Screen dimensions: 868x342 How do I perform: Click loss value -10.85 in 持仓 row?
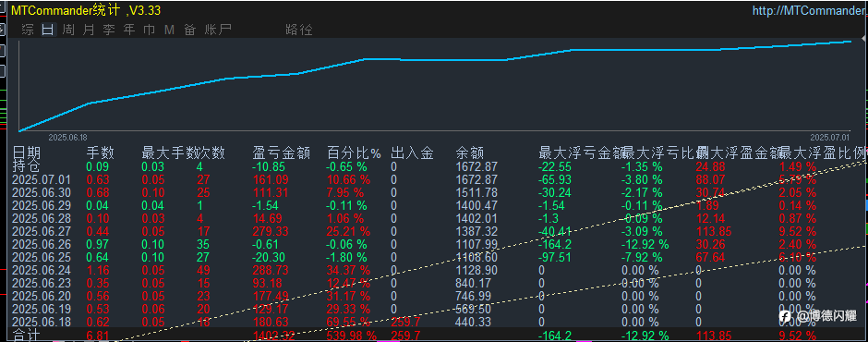click(x=270, y=166)
